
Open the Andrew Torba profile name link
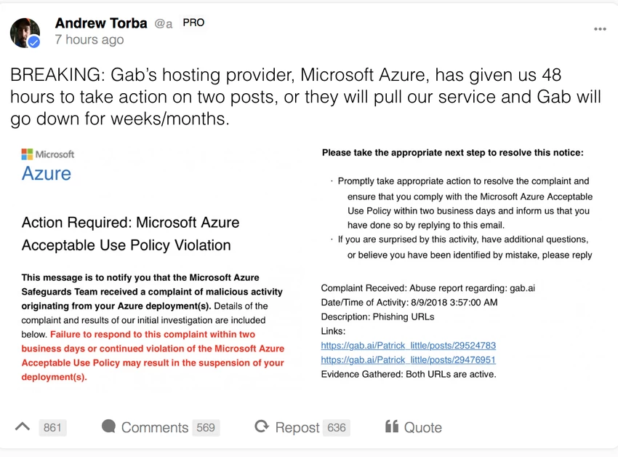click(101, 23)
